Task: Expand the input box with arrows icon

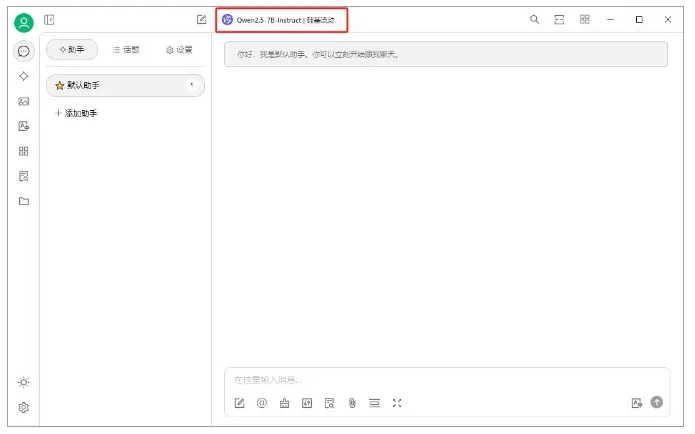Action: point(397,403)
